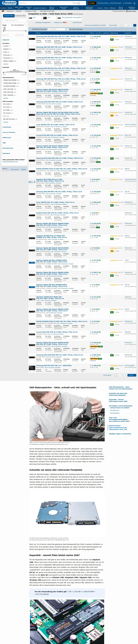This screenshot has height=644, width=138.
Task: Open the Audio & HiFi category menu
Action: click(x=29, y=8)
